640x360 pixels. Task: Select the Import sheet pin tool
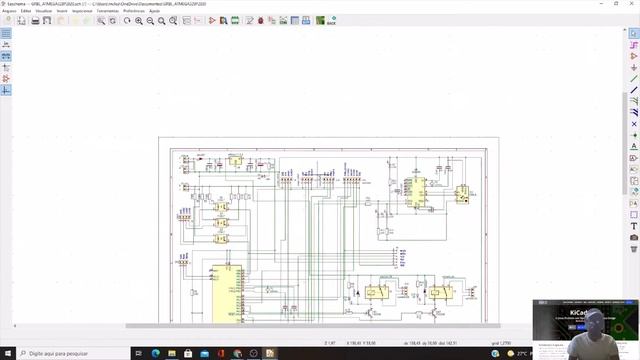(x=634, y=192)
